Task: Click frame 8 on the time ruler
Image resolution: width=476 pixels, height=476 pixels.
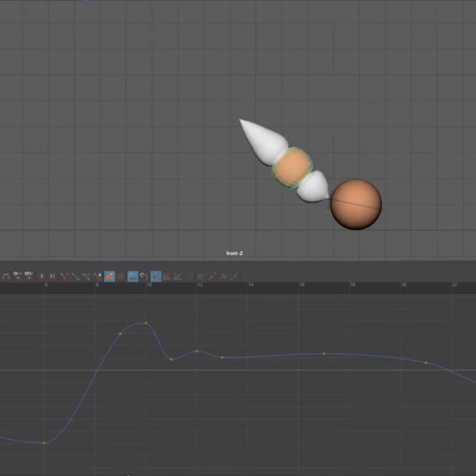Action: (x=97, y=285)
